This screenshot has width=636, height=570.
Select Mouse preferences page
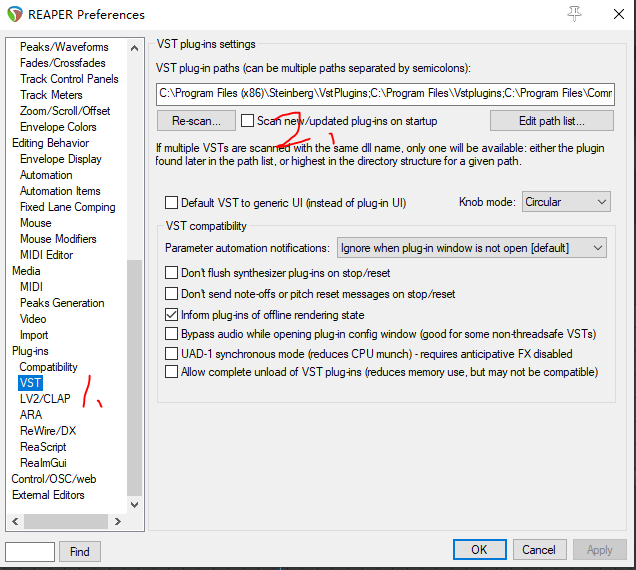click(36, 223)
